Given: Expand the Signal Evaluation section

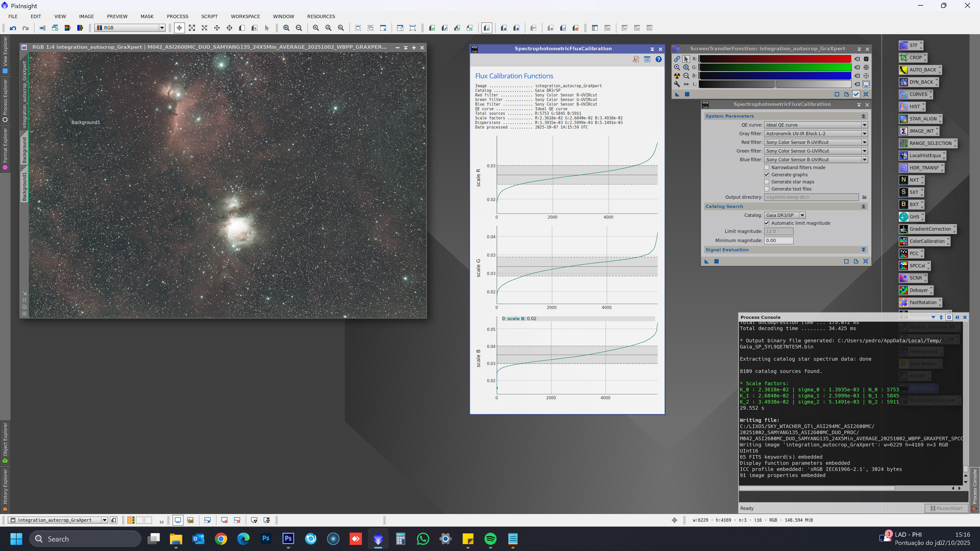Looking at the screenshot, I should click(863, 250).
